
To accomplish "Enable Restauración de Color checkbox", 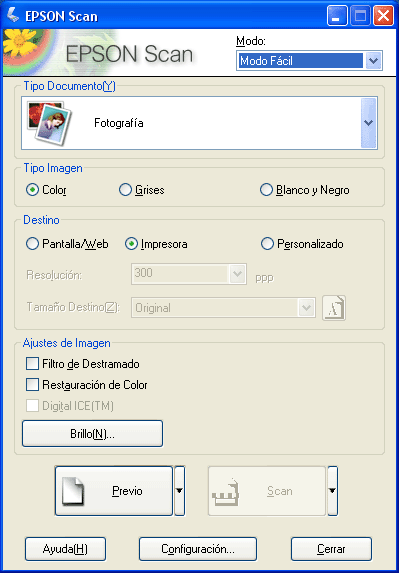I will pos(33,385).
